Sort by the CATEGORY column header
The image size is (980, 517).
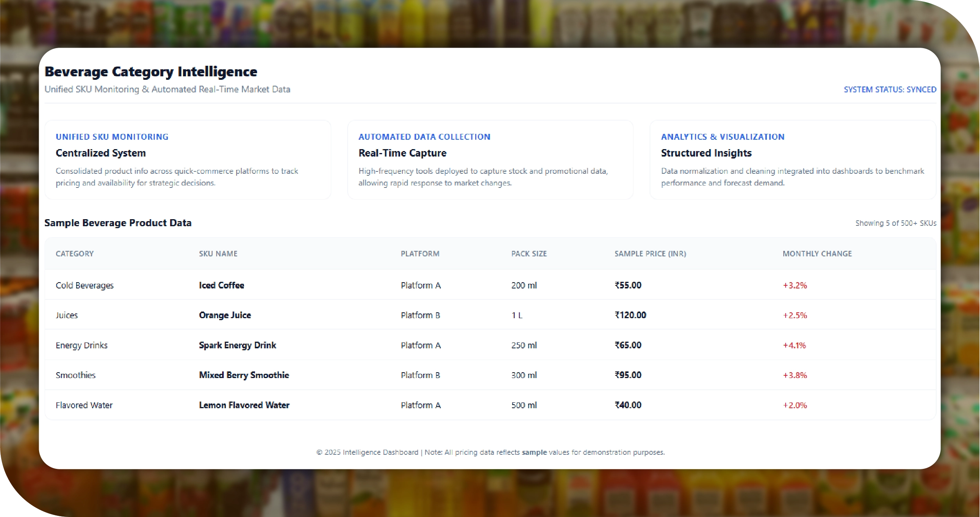(x=75, y=254)
